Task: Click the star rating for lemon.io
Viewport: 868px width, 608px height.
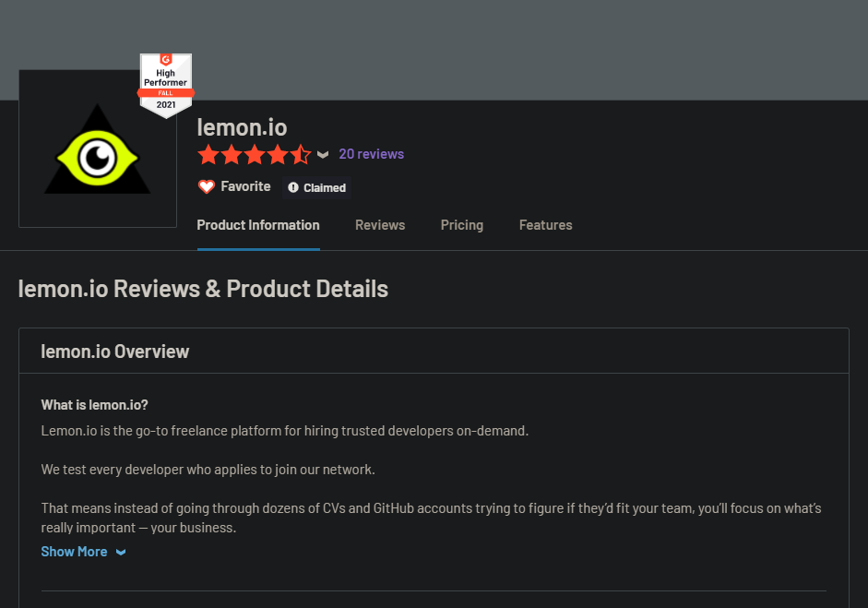Action: (255, 154)
